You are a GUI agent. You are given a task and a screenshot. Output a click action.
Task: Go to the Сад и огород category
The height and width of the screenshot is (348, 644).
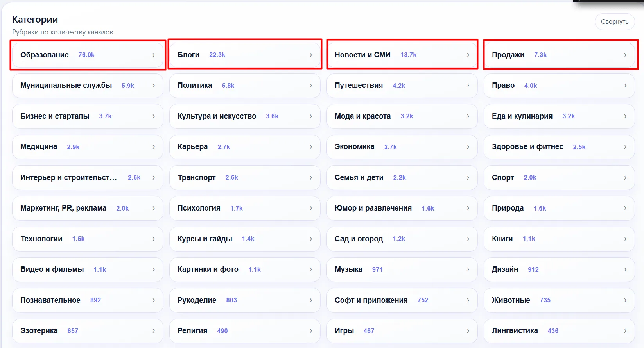click(x=402, y=239)
